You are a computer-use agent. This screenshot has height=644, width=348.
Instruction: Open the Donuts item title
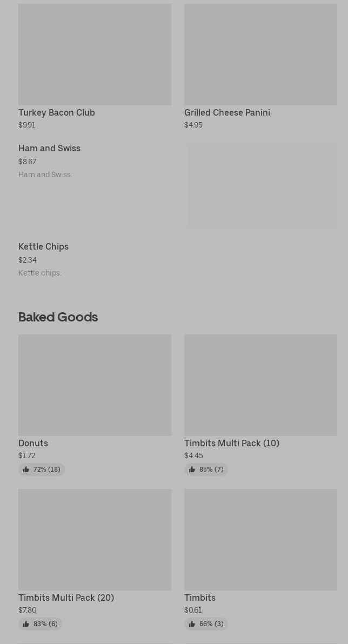click(33, 443)
